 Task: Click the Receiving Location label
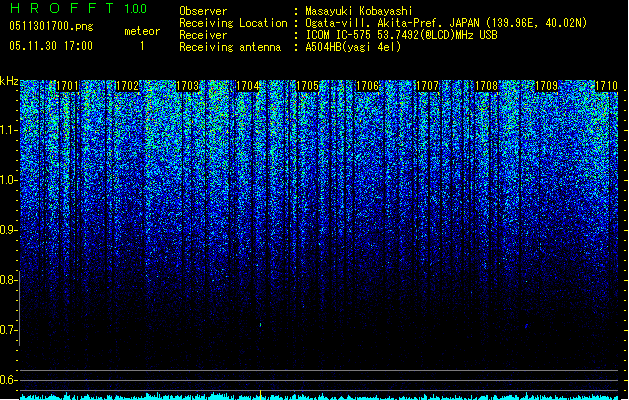pos(233,23)
